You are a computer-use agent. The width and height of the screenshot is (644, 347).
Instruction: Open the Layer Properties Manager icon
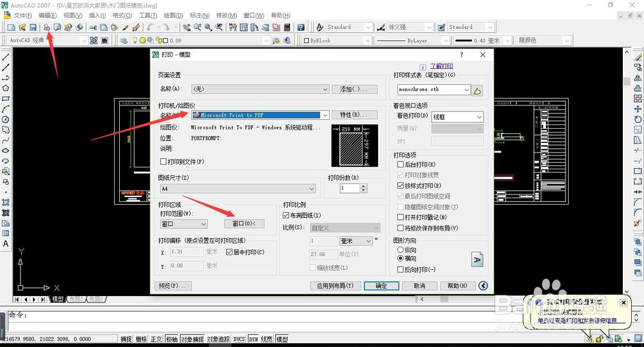coord(124,41)
